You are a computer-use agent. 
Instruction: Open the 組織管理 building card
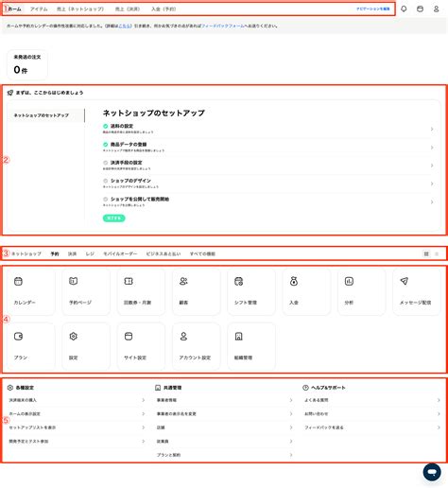click(251, 346)
